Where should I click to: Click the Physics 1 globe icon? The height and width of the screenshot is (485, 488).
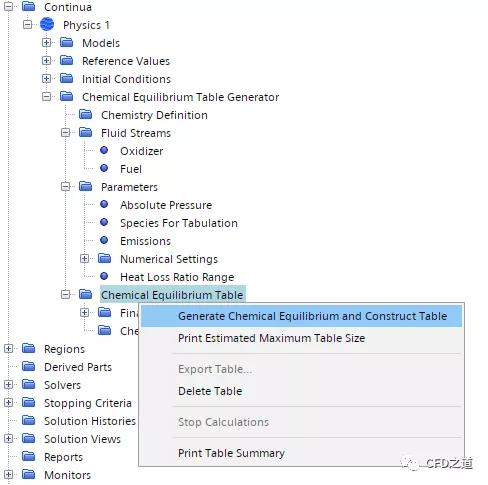point(47,25)
